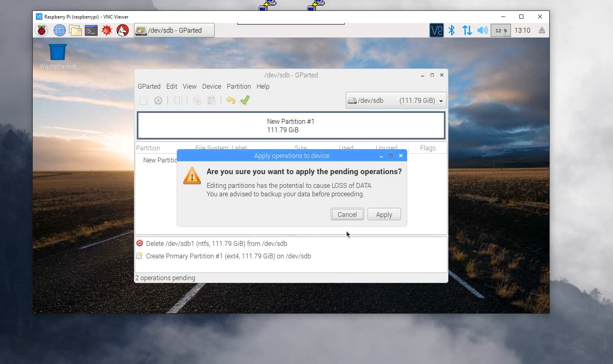Click the VNC server tray icon
613x364 pixels.
pyautogui.click(x=436, y=30)
